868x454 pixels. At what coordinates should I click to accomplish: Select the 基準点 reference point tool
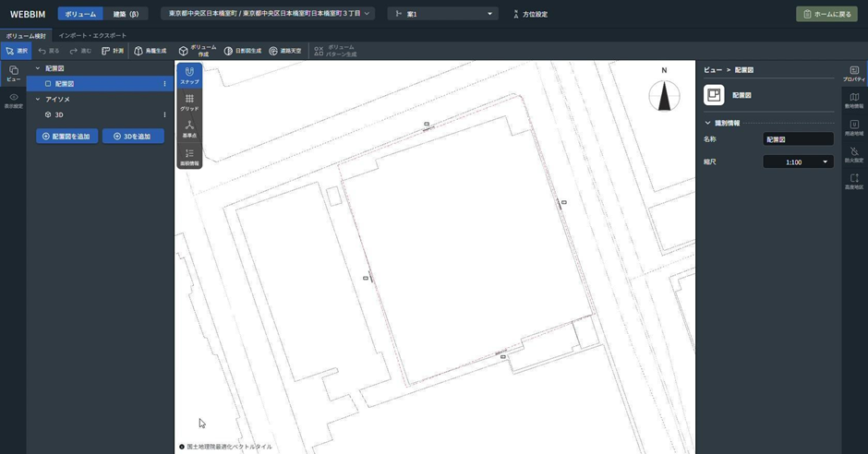coord(189,128)
